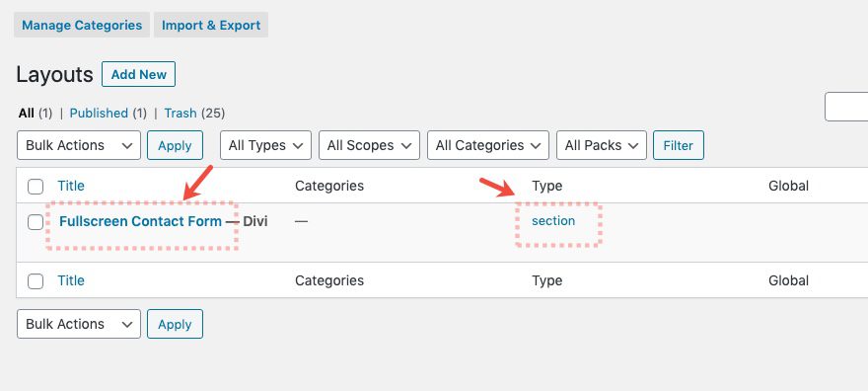Show Published layouts filter link
The image size is (868, 391).
[99, 113]
